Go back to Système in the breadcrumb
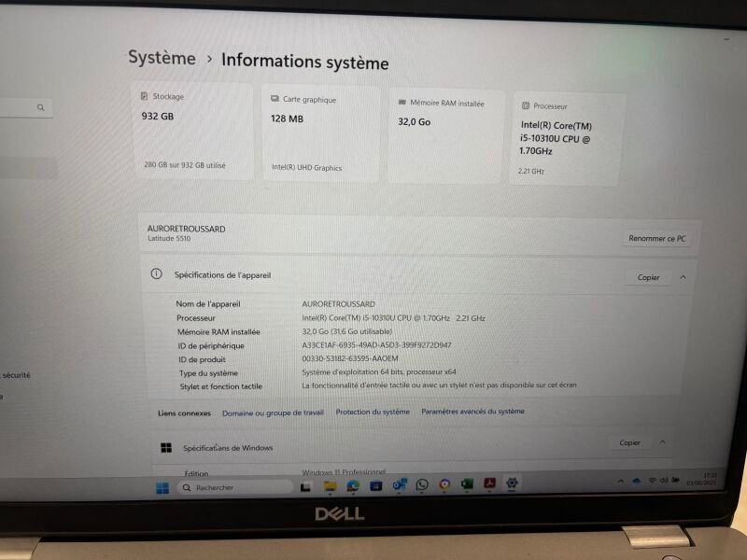 [x=162, y=58]
